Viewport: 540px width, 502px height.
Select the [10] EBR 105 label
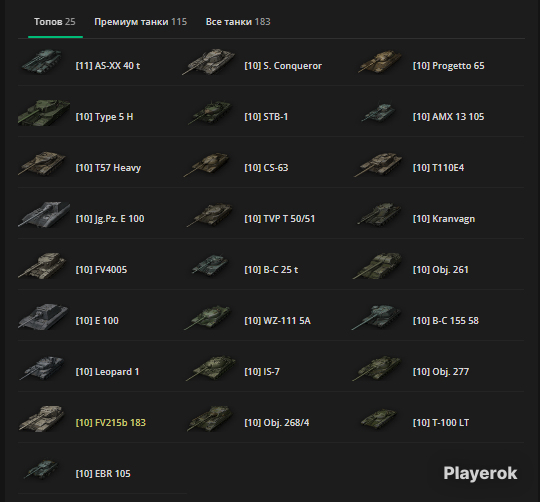103,473
